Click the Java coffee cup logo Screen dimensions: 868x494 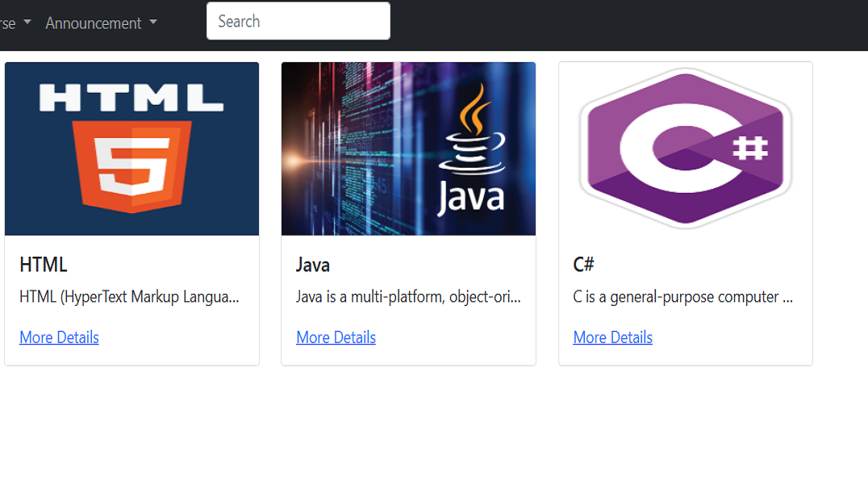click(x=472, y=128)
